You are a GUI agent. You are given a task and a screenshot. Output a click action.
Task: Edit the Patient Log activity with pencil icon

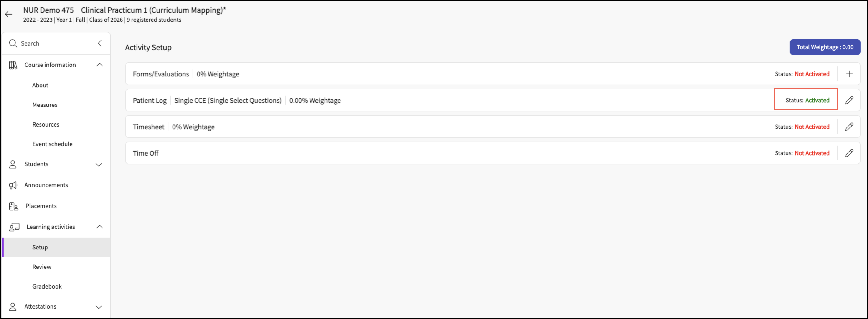click(x=849, y=100)
